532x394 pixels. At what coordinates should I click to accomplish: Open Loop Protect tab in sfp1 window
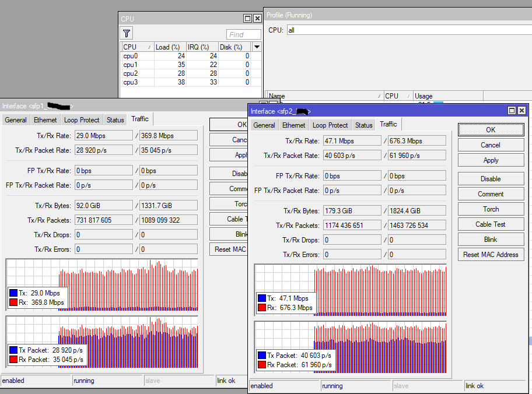point(82,120)
